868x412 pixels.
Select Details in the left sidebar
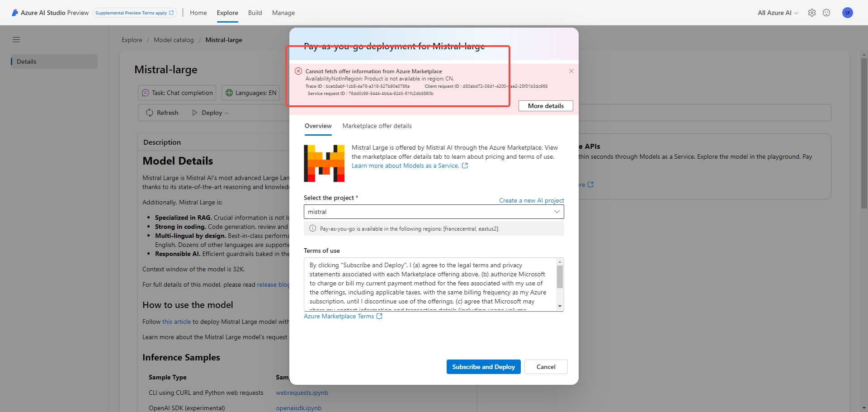[54, 62]
